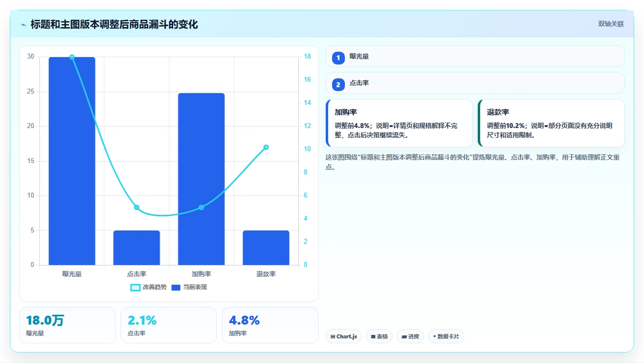644x363 pixels.
Task: Click the 曝光量 label beside badge 1
Action: [x=359, y=57]
